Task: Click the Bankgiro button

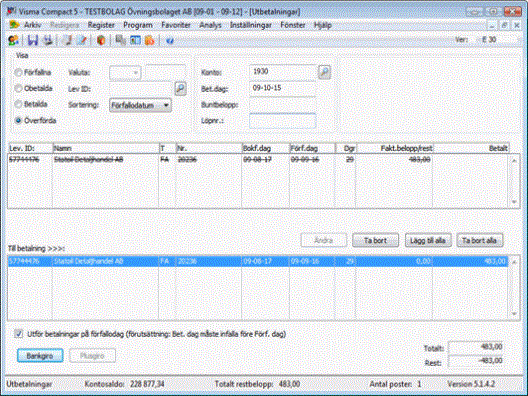Action: (40, 356)
